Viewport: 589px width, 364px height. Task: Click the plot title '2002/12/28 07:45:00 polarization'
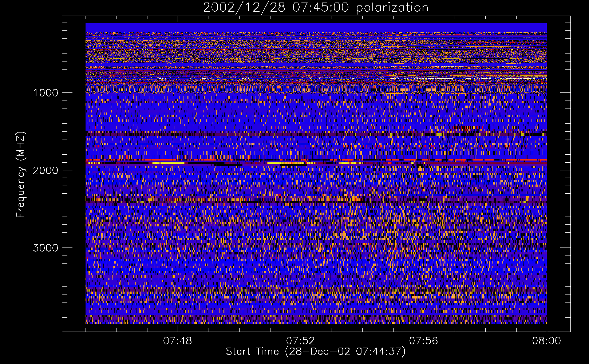pyautogui.click(x=316, y=7)
